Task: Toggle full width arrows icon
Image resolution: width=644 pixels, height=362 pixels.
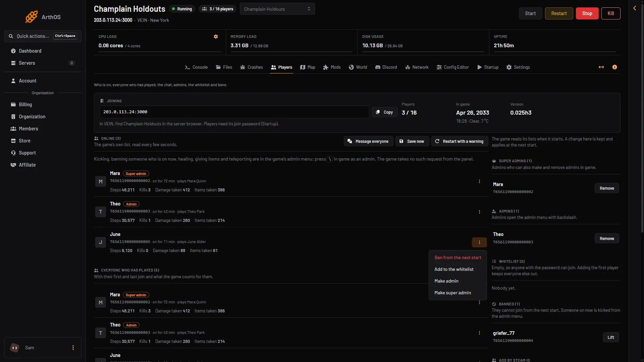Action: [x=601, y=67]
